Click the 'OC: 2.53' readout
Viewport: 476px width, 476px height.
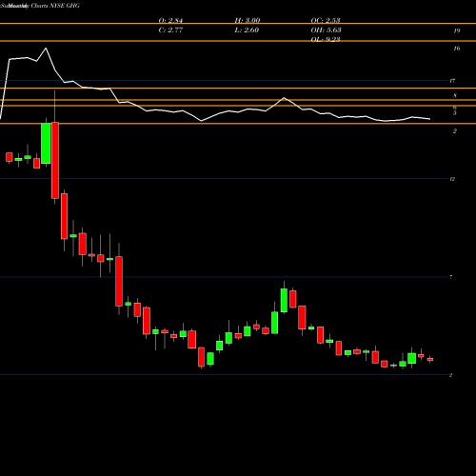326,20
